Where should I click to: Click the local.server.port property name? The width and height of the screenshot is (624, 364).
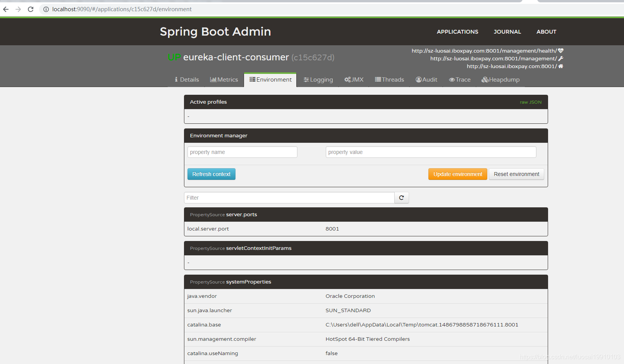208,229
